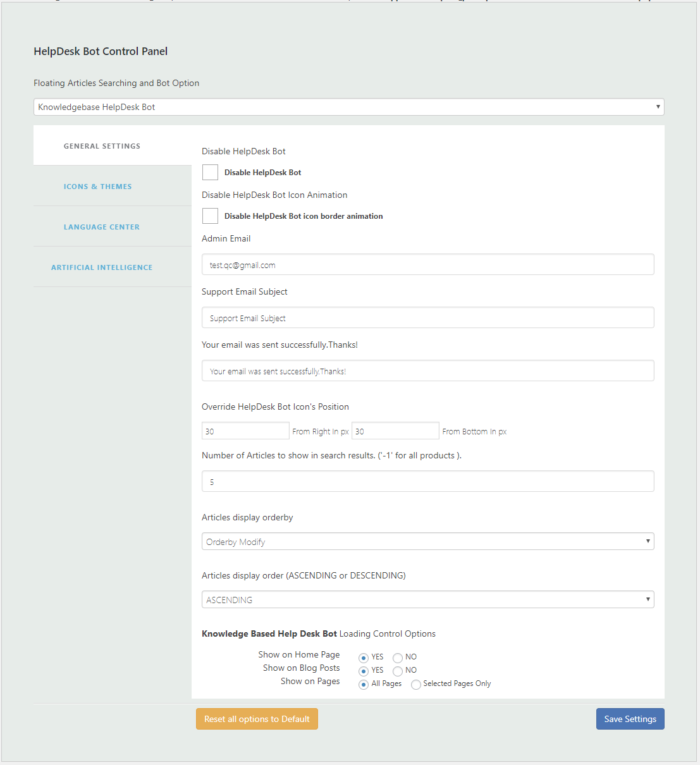700x765 pixels.
Task: Select NO for Show on Home Page
Action: click(x=398, y=658)
